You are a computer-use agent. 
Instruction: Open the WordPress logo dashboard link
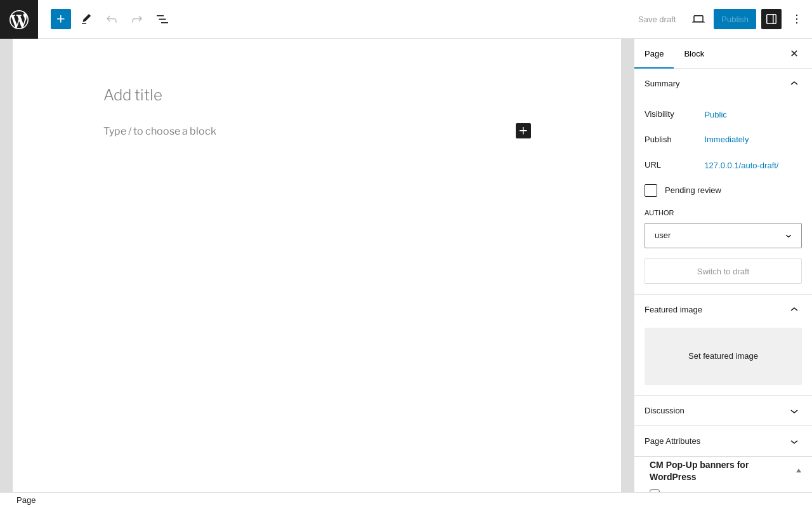tap(19, 19)
